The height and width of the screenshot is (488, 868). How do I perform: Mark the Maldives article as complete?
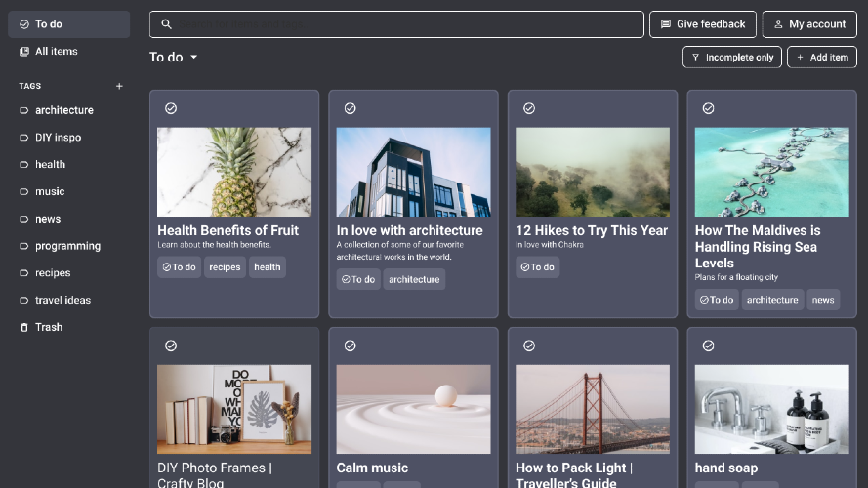(x=708, y=108)
